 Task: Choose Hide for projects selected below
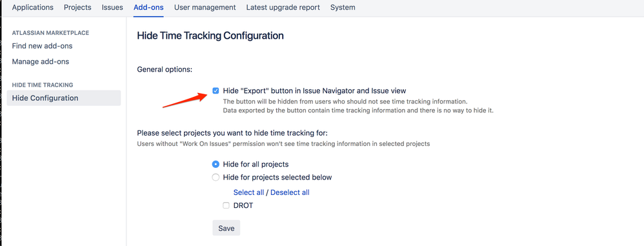click(216, 178)
